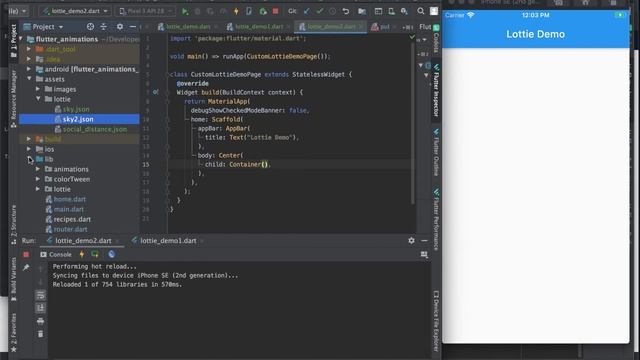Toggle the 1: Project tool window button
The image size is (640, 360).
(13, 40)
